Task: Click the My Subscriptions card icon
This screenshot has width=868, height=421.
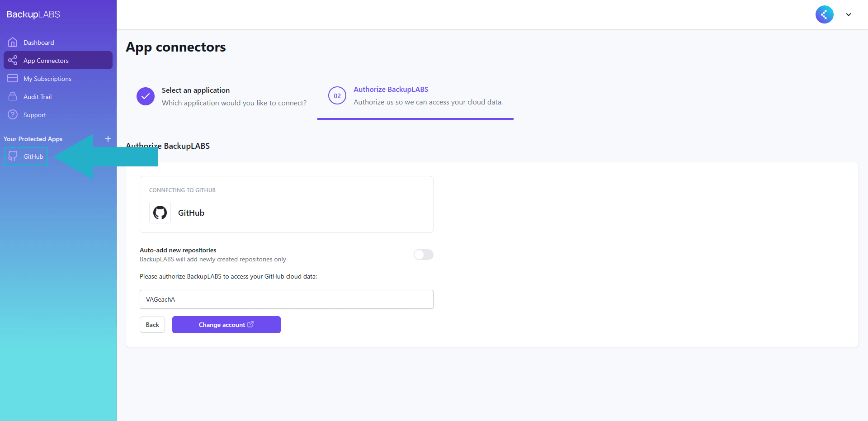Action: (13, 78)
